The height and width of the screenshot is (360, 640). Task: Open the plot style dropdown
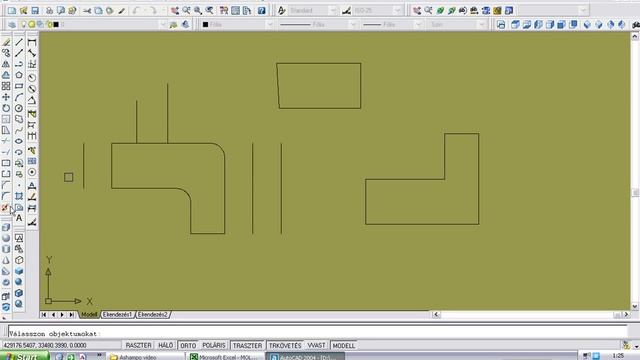click(482, 25)
